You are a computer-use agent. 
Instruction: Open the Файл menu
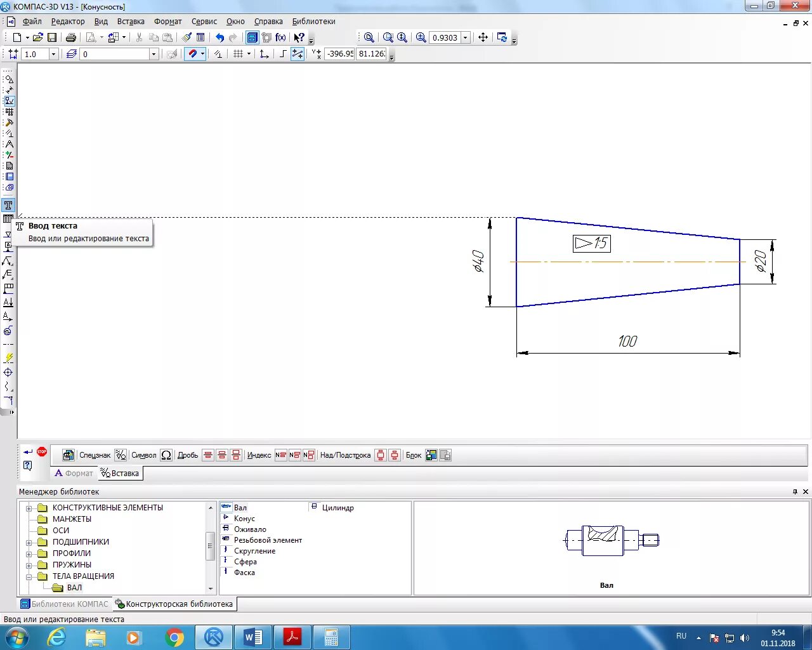tap(32, 22)
